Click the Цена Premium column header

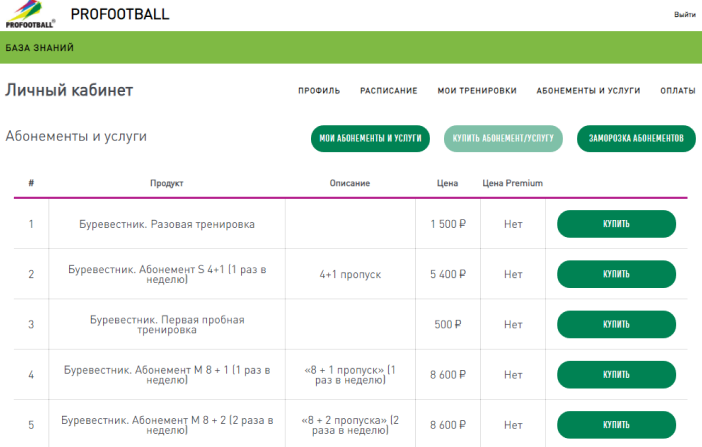[x=512, y=184]
